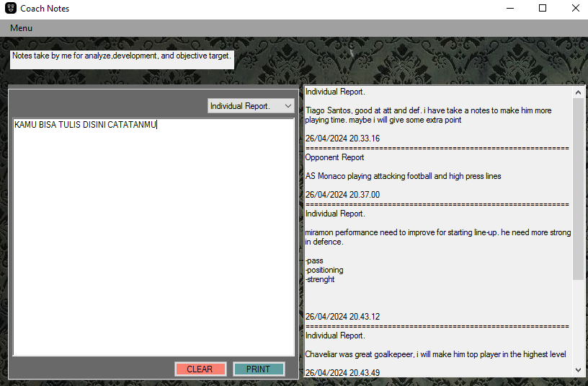
Task: Click the 'Opponent Report' heading in the log
Action: (334, 157)
